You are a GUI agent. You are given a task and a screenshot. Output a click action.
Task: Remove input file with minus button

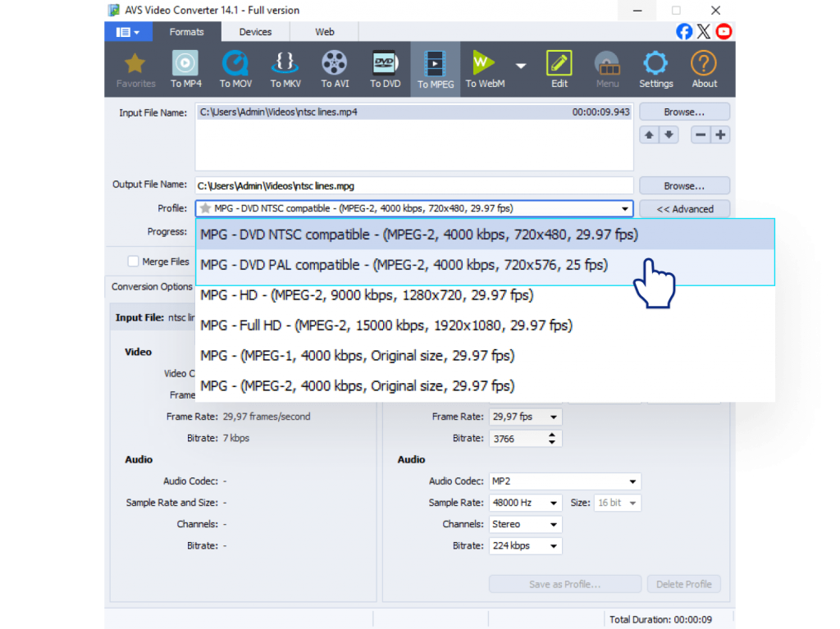click(x=701, y=135)
